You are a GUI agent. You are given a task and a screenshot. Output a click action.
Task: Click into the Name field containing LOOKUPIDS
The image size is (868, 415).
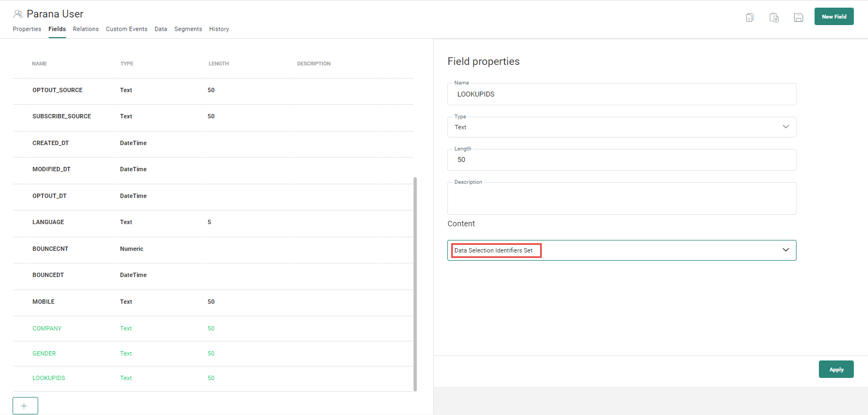coord(621,94)
